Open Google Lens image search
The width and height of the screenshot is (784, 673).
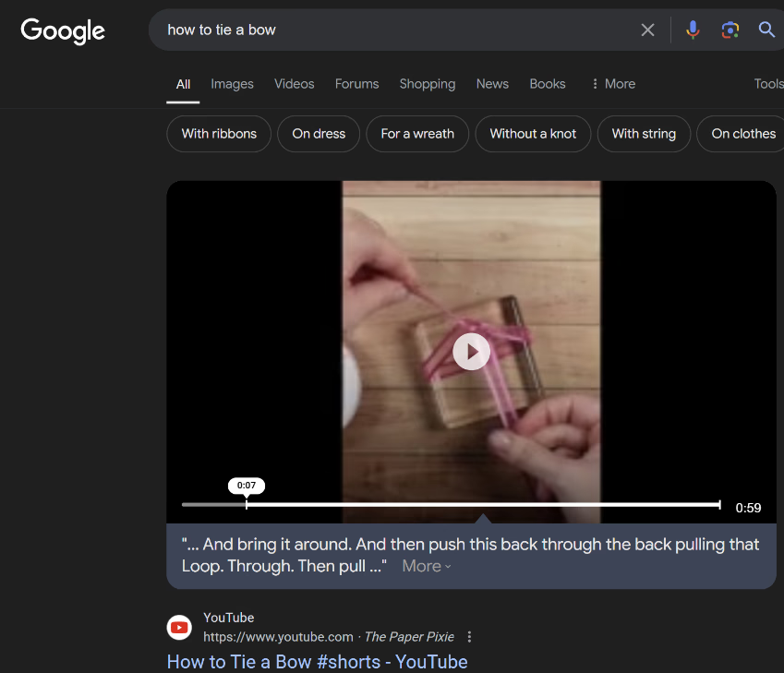(730, 30)
